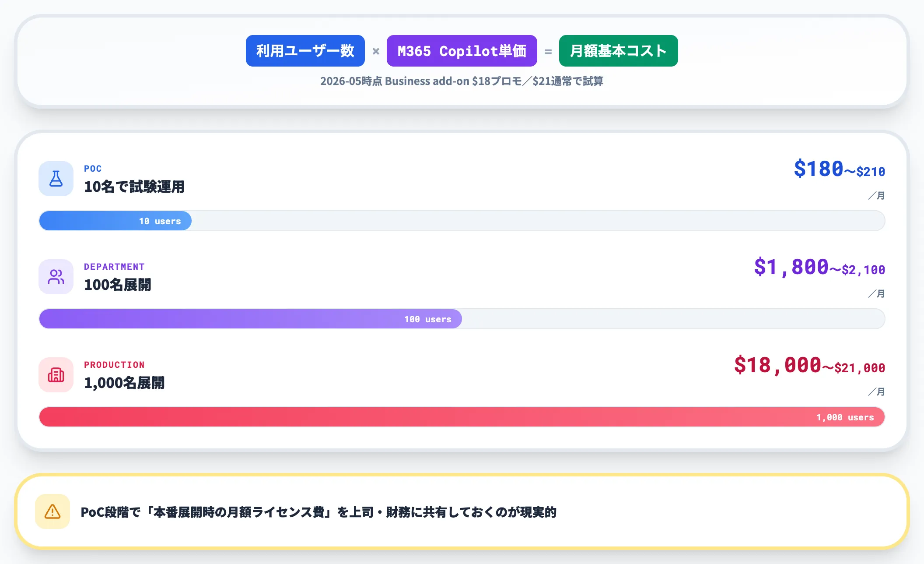Click the 1,000名展開 heading

coord(124,383)
